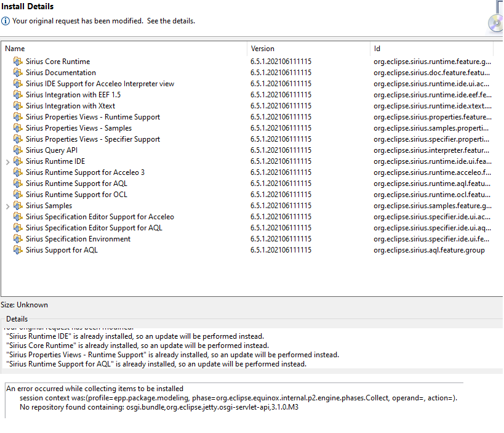
Task: Sort list by the Name column header
Action: 125,49
